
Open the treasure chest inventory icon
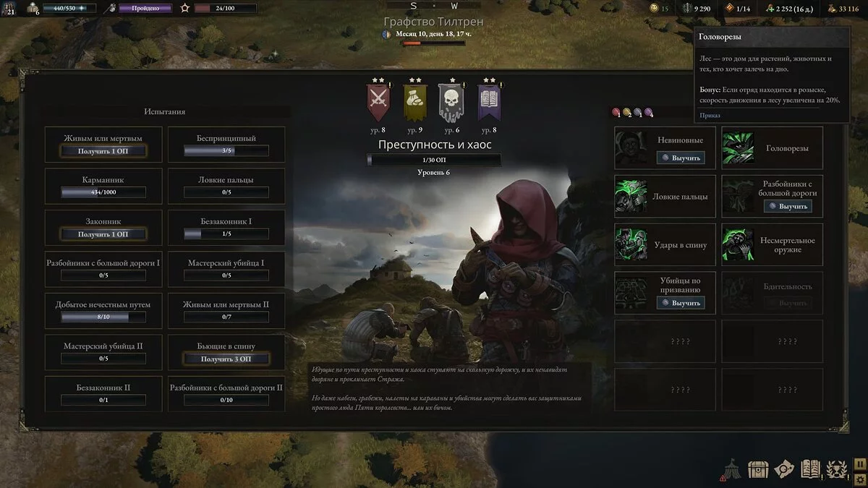(x=758, y=470)
